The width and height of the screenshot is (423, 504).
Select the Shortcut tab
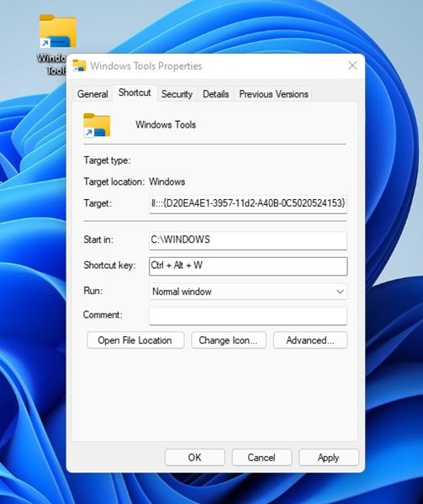tap(135, 92)
